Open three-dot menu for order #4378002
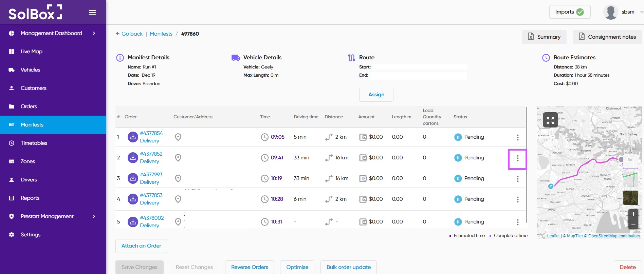644x274 pixels. pyautogui.click(x=518, y=222)
